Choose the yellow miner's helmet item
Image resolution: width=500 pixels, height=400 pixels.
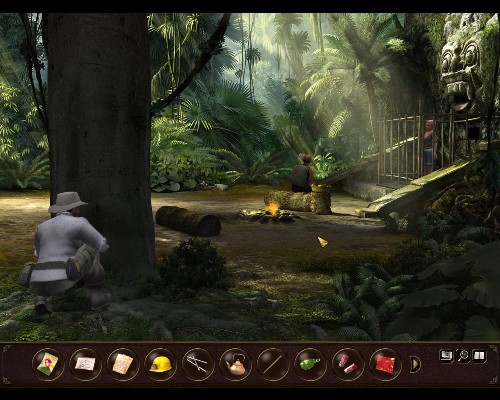(x=161, y=364)
